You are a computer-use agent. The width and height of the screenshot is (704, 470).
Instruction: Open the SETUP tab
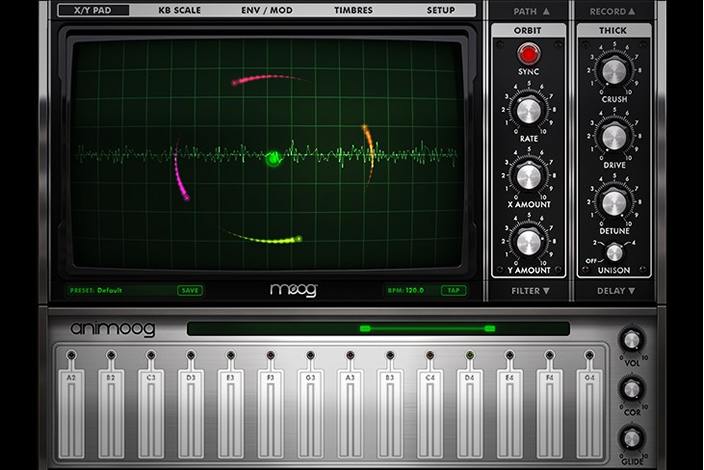click(x=440, y=10)
